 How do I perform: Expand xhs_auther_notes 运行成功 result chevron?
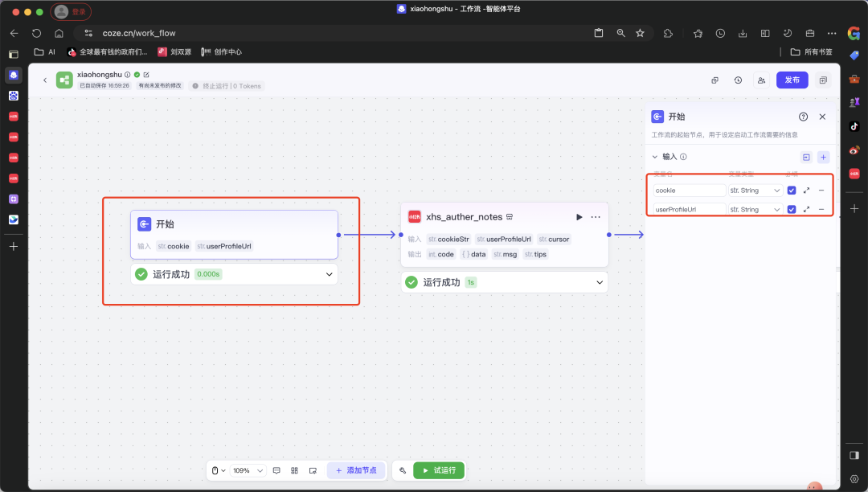600,283
